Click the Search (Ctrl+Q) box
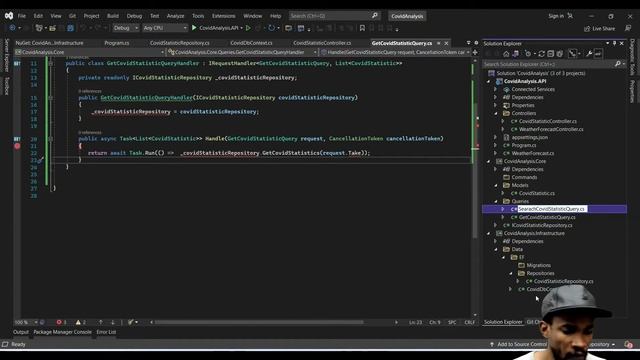Screen dimensions: 640x360 [x=334, y=16]
